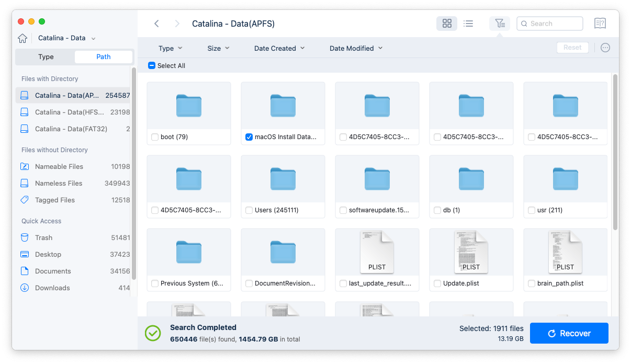
Task: Click the Recover button
Action: 569,333
